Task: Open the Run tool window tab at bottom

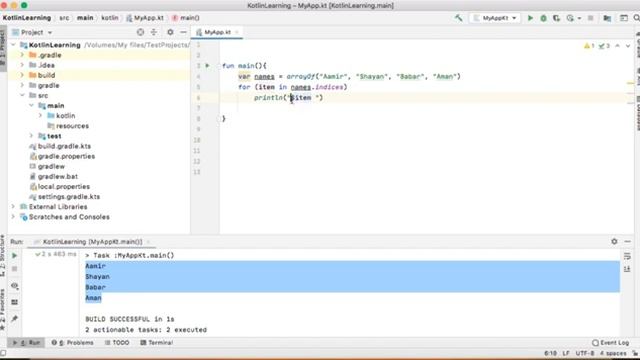Action: pyautogui.click(x=27, y=343)
